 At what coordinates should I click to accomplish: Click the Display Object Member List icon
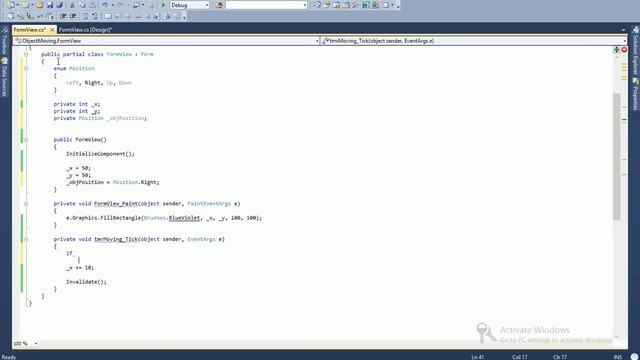(x=10, y=16)
